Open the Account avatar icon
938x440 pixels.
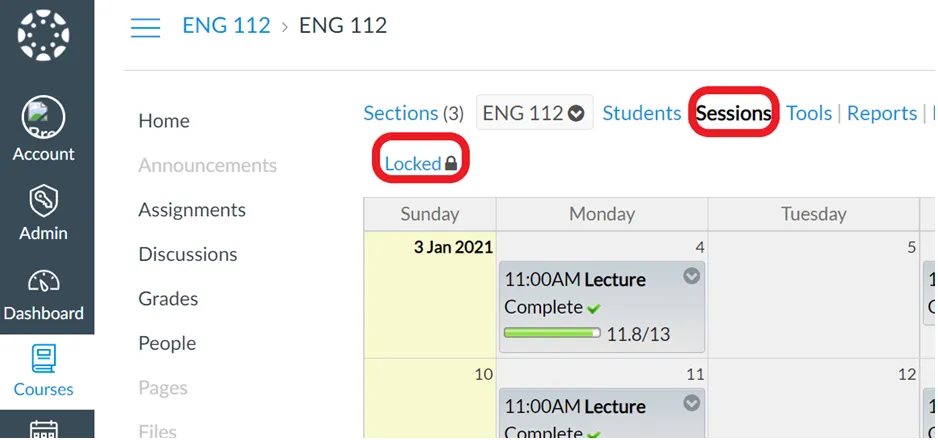(x=43, y=118)
